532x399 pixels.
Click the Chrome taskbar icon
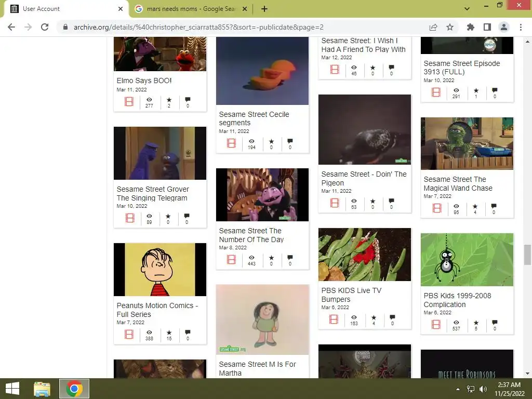(74, 389)
